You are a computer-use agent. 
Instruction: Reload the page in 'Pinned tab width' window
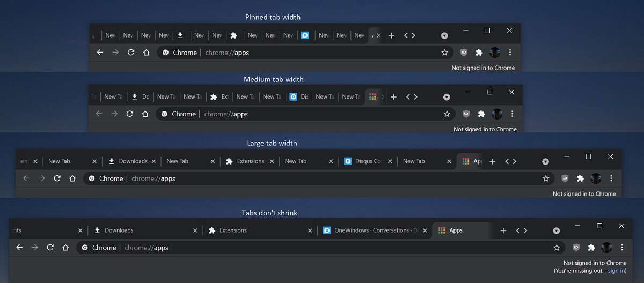pos(131,53)
